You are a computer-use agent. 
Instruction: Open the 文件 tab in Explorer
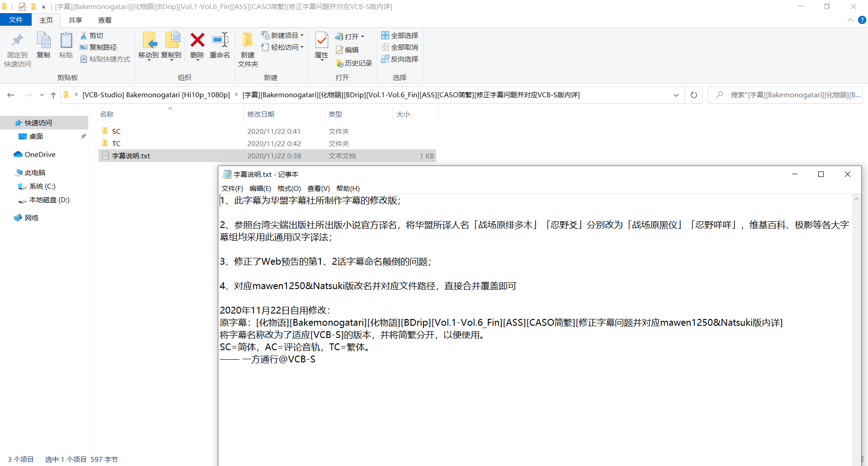coord(16,20)
